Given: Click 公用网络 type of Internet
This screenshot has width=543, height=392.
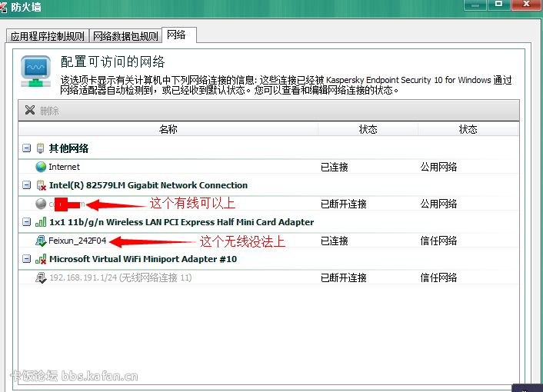Looking at the screenshot, I should (x=438, y=167).
